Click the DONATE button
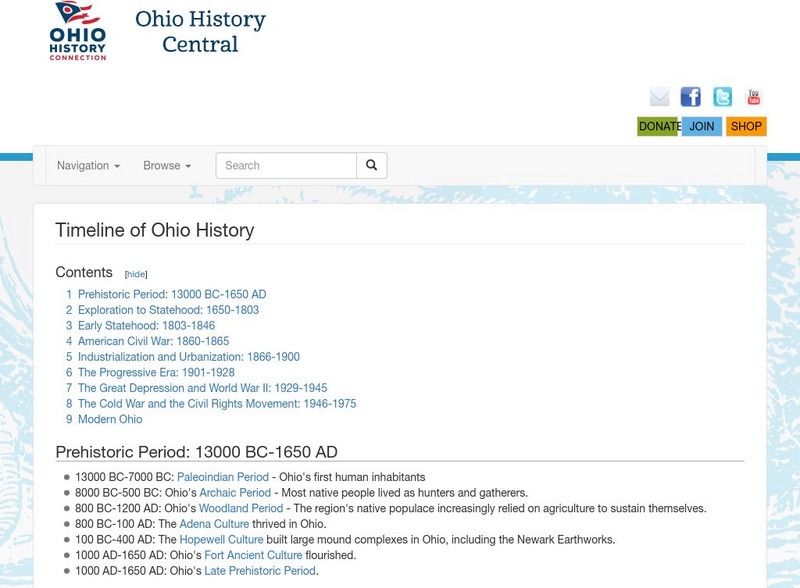The width and height of the screenshot is (800, 588). (x=657, y=127)
